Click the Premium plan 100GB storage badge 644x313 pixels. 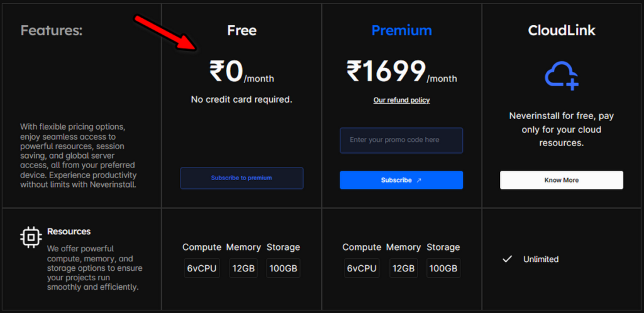(443, 268)
